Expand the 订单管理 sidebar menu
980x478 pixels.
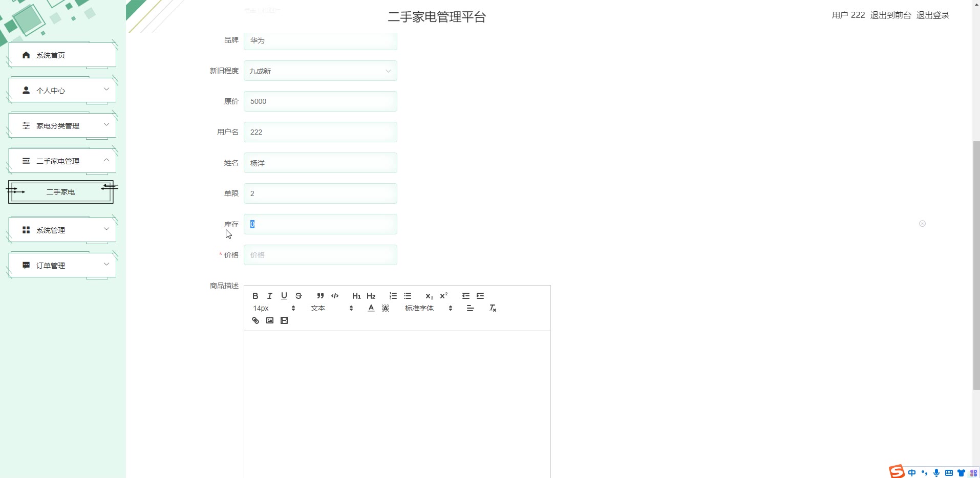click(x=62, y=265)
